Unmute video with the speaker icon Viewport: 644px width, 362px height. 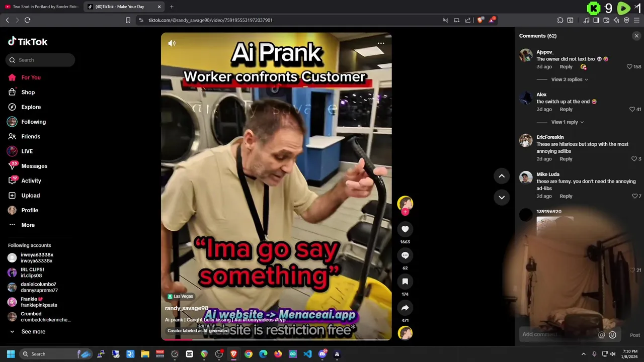tap(172, 43)
